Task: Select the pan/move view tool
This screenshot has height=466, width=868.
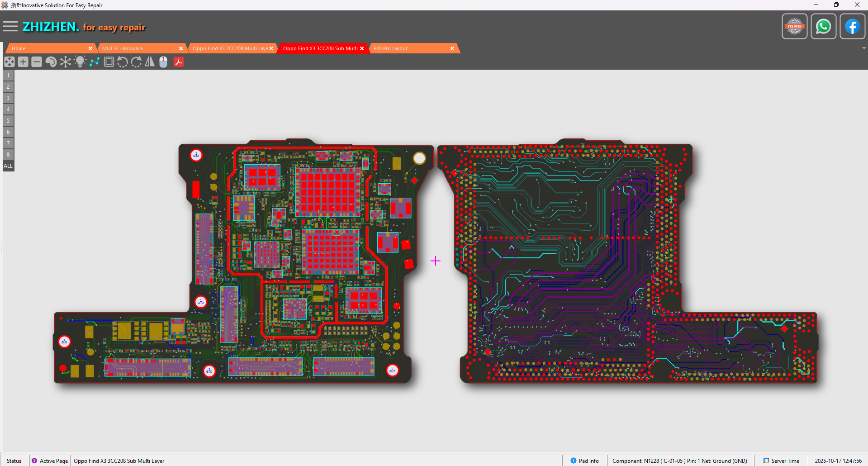Action: point(9,62)
